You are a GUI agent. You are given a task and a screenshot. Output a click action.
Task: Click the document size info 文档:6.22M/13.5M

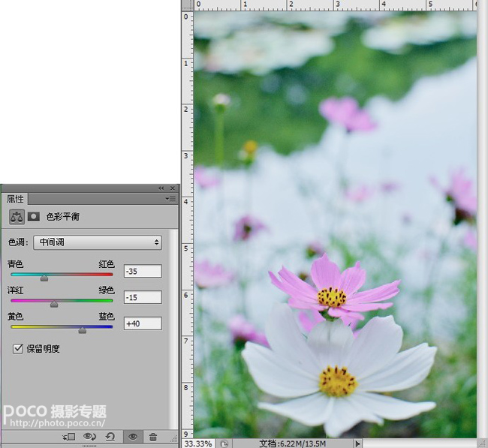coord(292,443)
